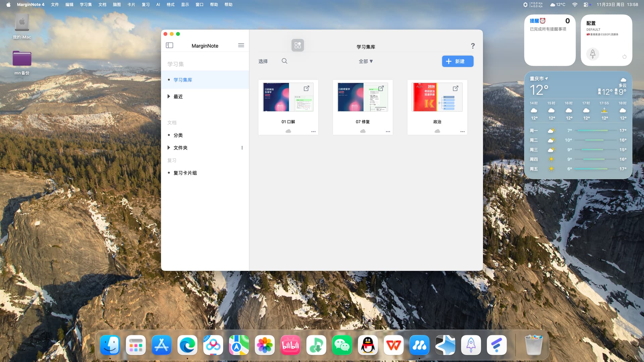The image size is (644, 362).
Task: Open 政治 notebook in new window
Action: (455, 88)
